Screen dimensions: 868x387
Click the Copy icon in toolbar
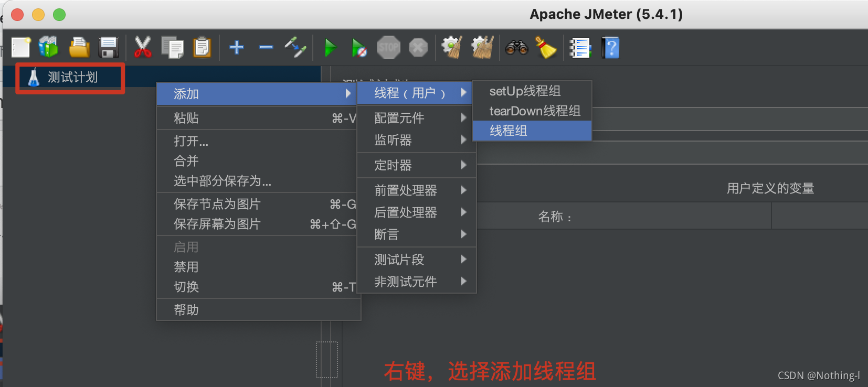[173, 47]
